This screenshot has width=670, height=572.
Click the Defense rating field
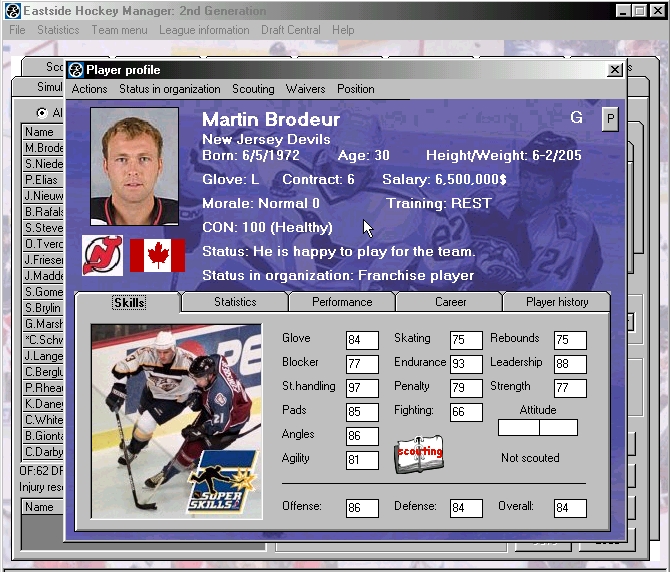(466, 508)
